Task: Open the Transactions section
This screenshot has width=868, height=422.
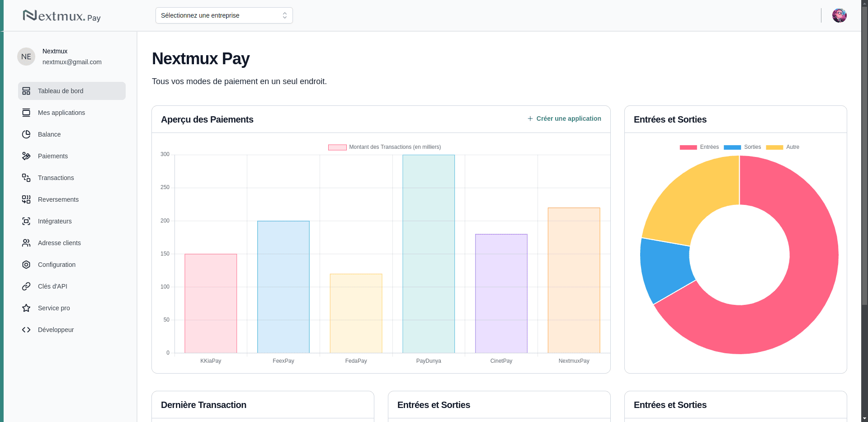Action: (x=72, y=178)
